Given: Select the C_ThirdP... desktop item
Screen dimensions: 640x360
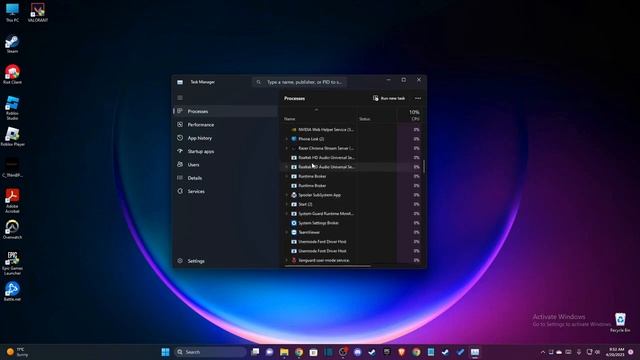Looking at the screenshot, I should 12,168.
